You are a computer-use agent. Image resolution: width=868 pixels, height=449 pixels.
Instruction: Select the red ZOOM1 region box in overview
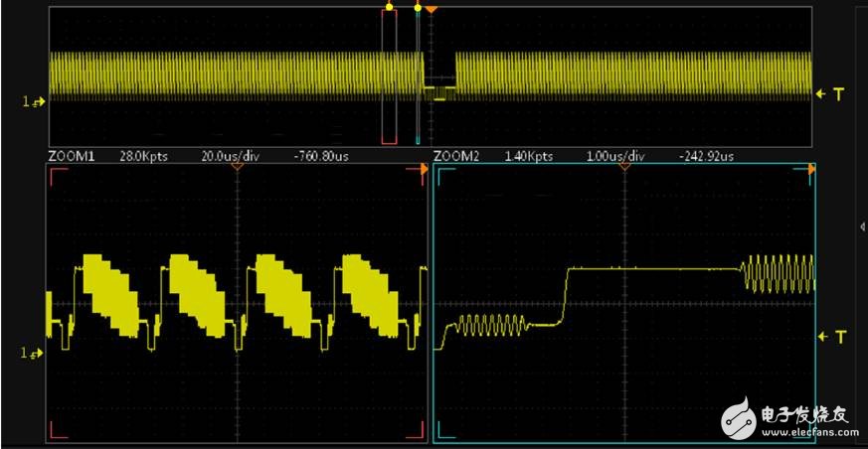pyautogui.click(x=389, y=75)
